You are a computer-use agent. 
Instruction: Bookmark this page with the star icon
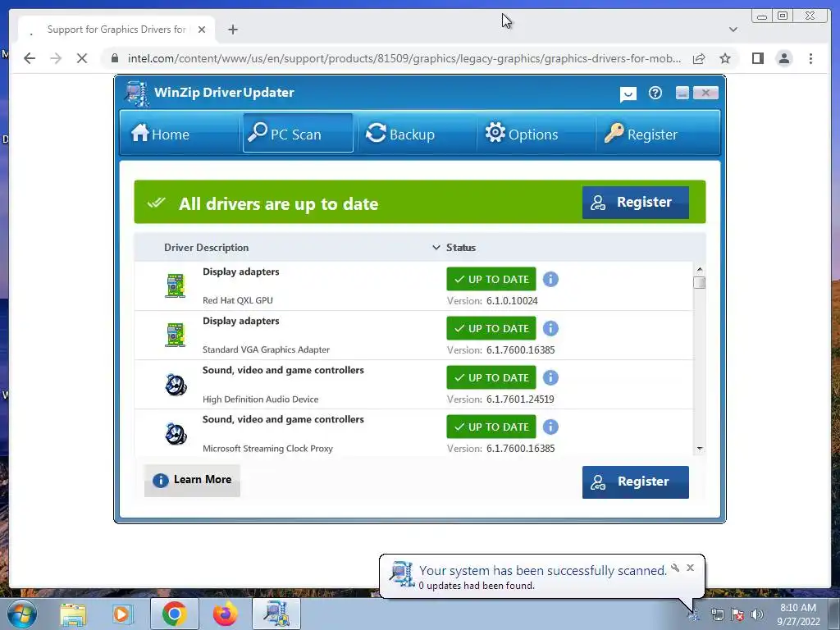click(725, 58)
